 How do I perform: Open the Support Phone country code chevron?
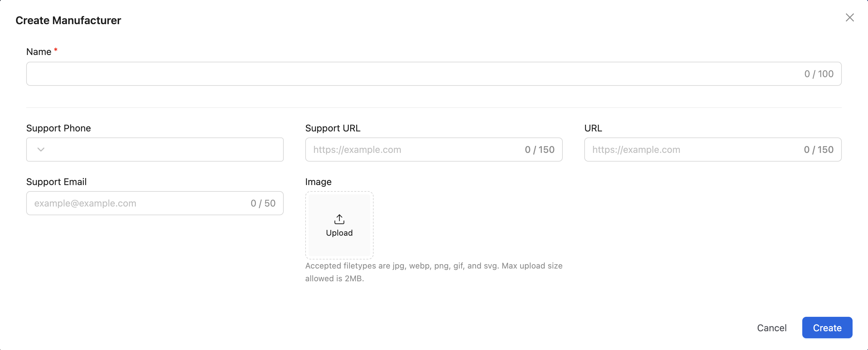pyautogui.click(x=41, y=150)
